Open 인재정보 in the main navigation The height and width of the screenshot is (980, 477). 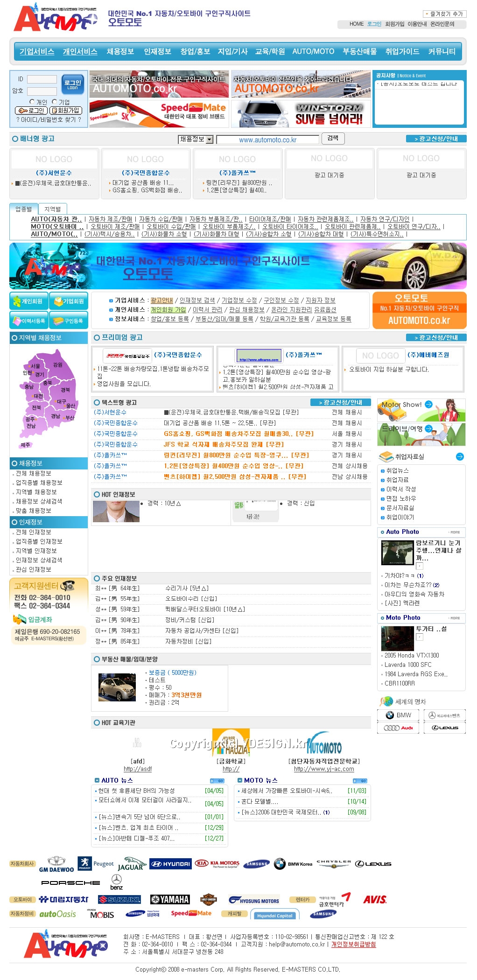[x=157, y=51]
